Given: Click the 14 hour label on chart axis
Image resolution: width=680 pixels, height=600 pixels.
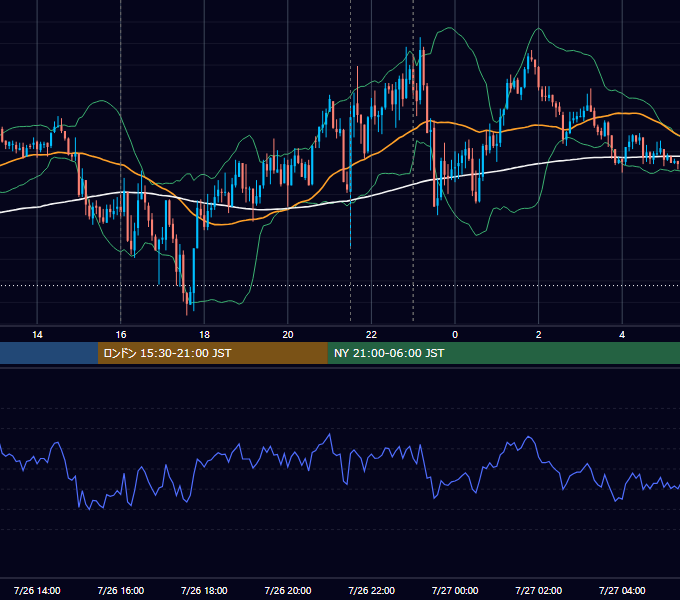Looking at the screenshot, I should pos(37,335).
